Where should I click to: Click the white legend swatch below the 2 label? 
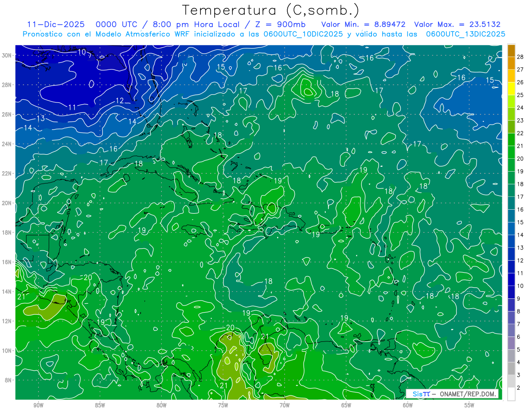511,394
